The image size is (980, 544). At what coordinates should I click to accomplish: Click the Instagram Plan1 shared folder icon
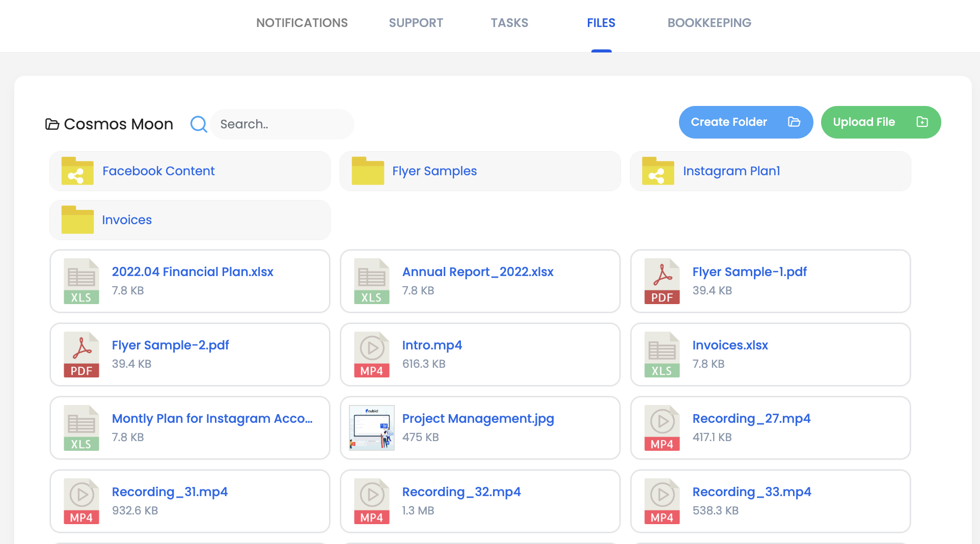click(658, 171)
